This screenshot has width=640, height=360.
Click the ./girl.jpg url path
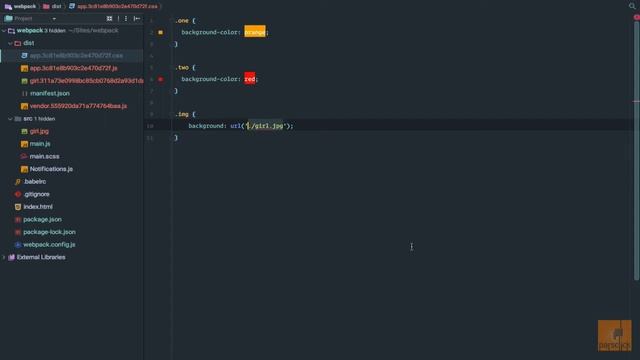[x=266, y=126]
